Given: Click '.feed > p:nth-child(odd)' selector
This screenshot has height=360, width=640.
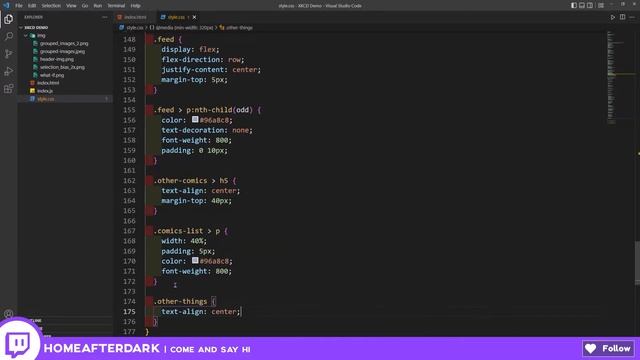Looking at the screenshot, I should click(x=203, y=110).
